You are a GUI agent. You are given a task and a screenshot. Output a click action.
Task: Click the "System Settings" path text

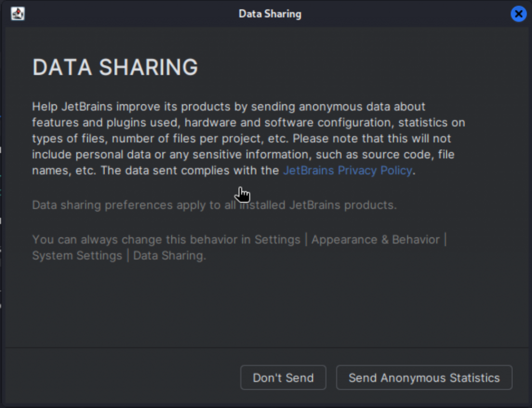click(x=77, y=256)
